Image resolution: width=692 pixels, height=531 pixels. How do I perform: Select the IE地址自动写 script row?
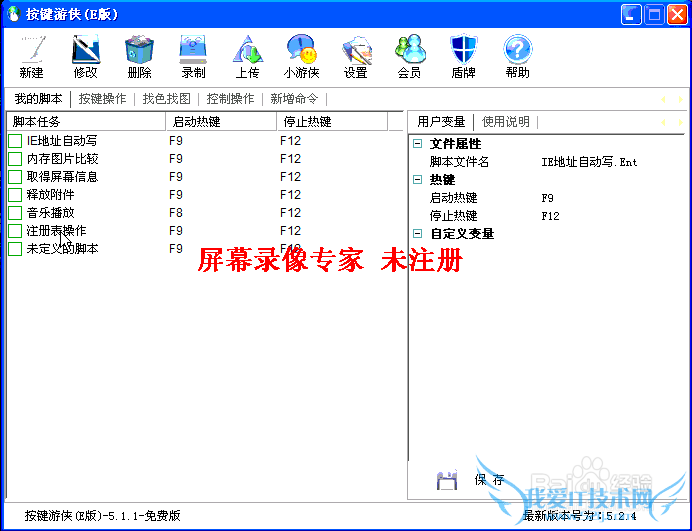point(205,141)
